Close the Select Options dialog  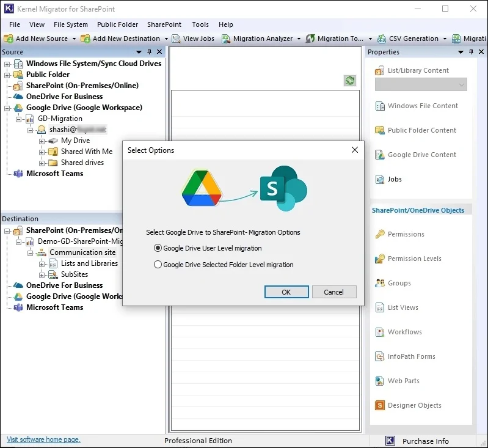[354, 150]
